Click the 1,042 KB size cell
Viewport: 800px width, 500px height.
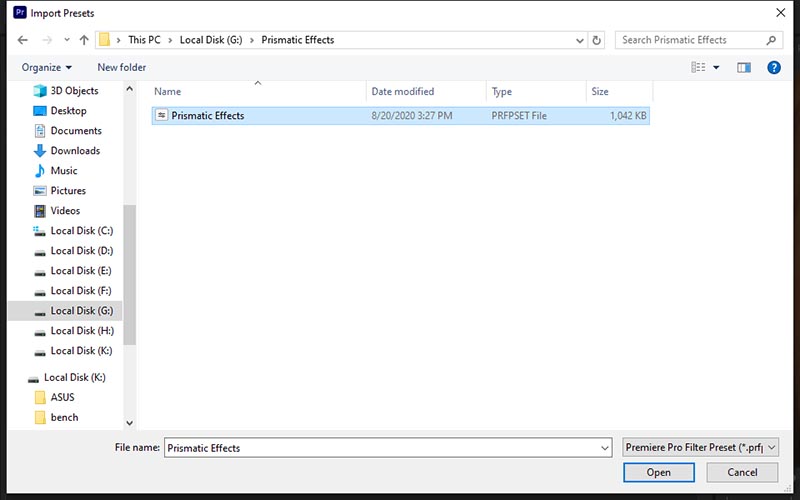coord(628,116)
